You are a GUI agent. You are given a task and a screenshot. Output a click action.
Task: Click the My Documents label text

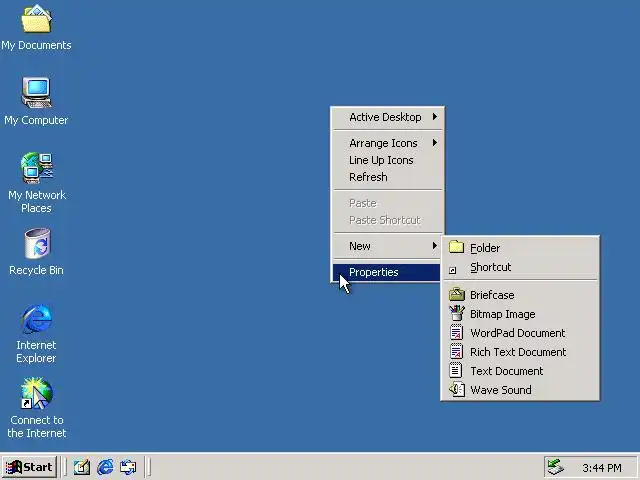point(36,45)
